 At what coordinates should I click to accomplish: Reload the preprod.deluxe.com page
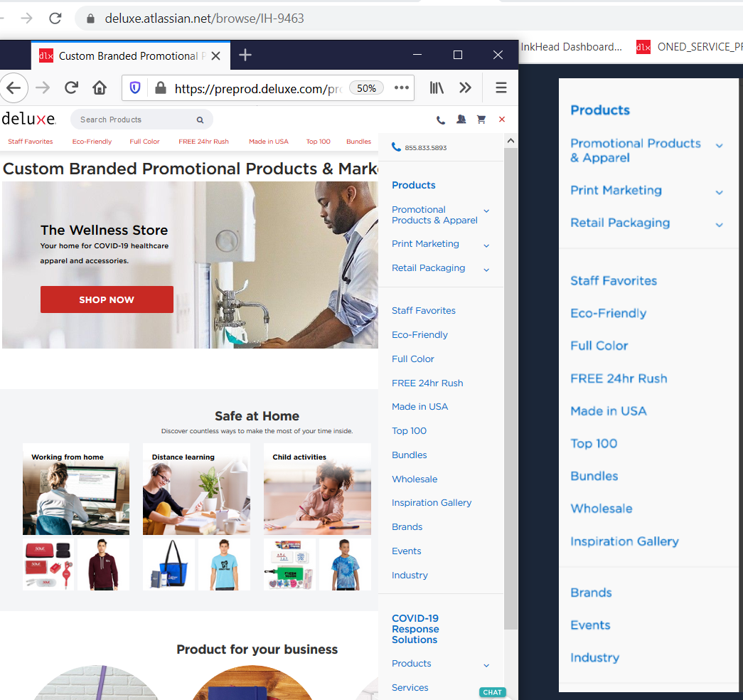(x=71, y=87)
